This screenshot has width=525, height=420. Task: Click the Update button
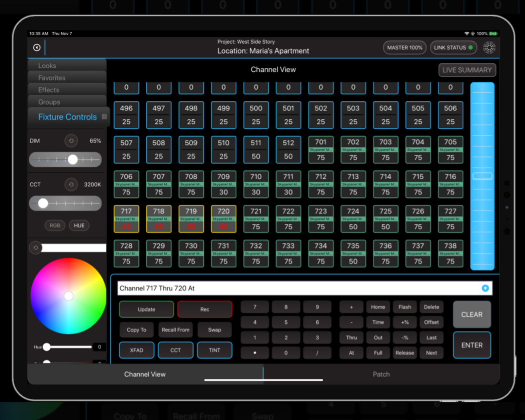(146, 309)
